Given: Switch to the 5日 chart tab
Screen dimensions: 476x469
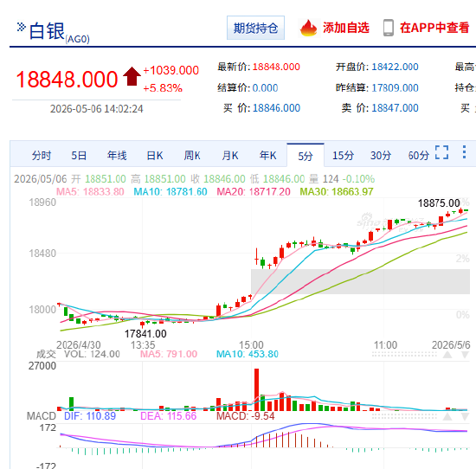Looking at the screenshot, I should (79, 156).
